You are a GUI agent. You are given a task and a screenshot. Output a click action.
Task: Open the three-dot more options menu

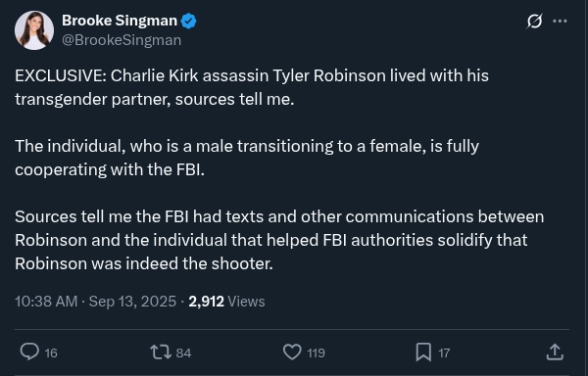[560, 21]
